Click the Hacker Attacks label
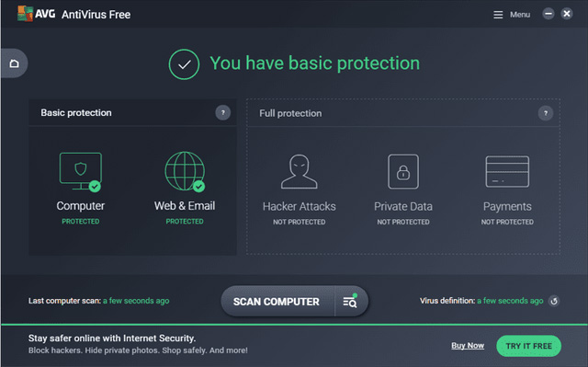This screenshot has width=588, height=367. [x=300, y=206]
